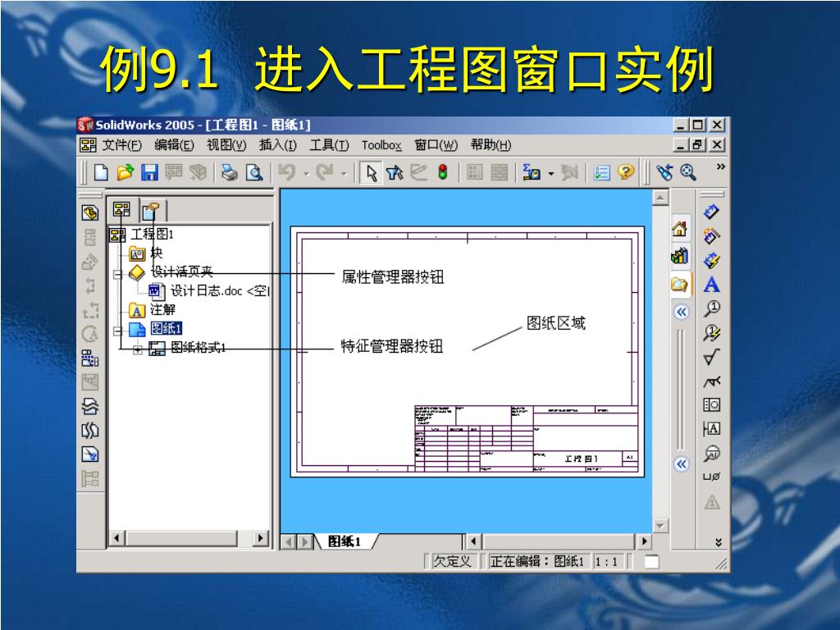
Task: Click the drawing area vertical scroll up arrow
Action: tap(660, 199)
